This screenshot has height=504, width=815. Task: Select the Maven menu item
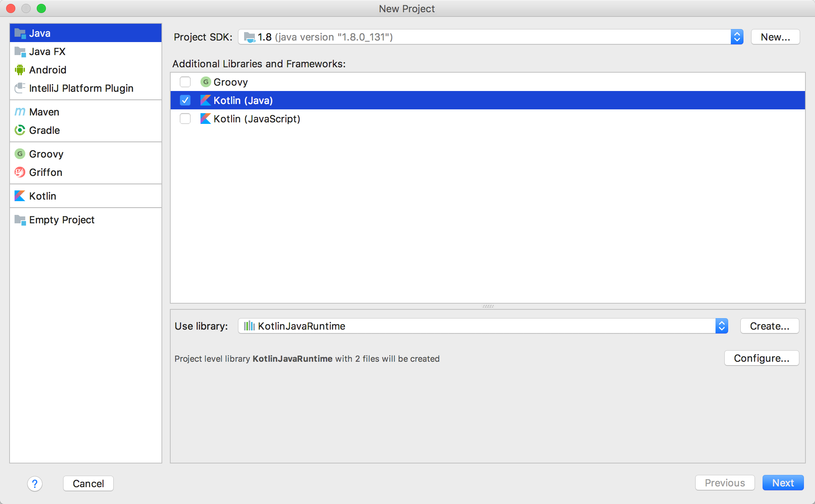click(44, 112)
